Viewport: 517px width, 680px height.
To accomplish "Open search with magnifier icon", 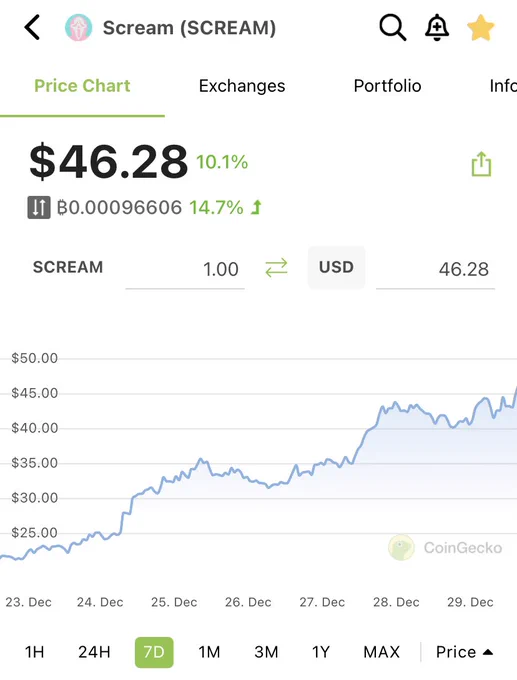I will click(x=393, y=27).
